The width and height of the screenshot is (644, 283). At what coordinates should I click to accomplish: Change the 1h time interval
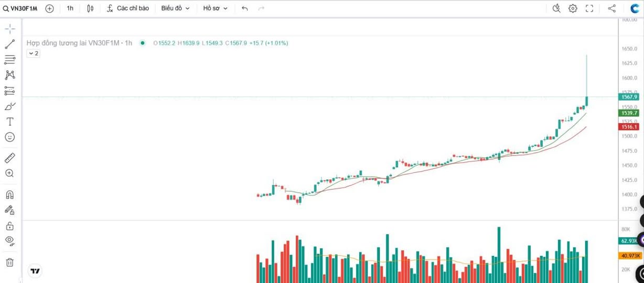(70, 8)
